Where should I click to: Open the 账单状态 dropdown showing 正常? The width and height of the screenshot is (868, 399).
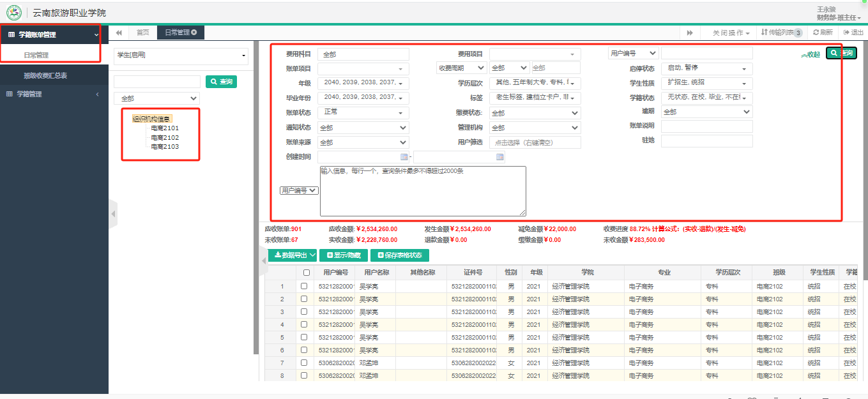point(363,112)
